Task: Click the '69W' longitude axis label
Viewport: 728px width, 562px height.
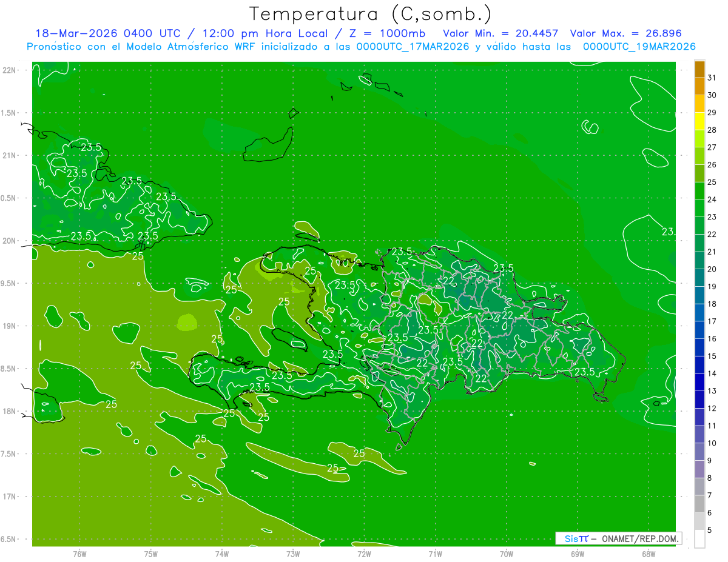Action: click(578, 554)
